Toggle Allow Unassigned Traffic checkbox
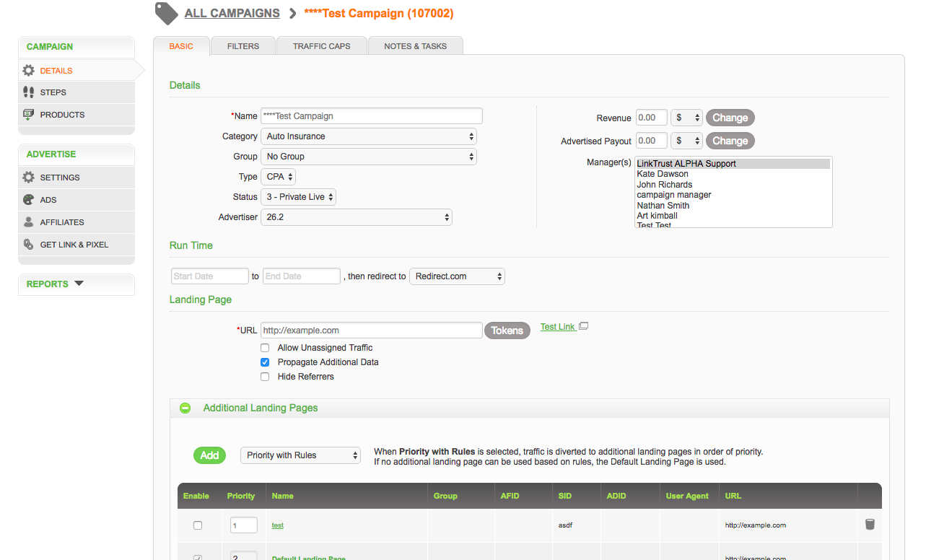 point(265,348)
